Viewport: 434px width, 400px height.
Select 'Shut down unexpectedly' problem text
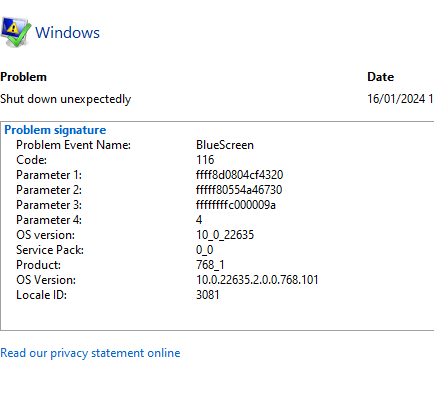pyautogui.click(x=66, y=99)
